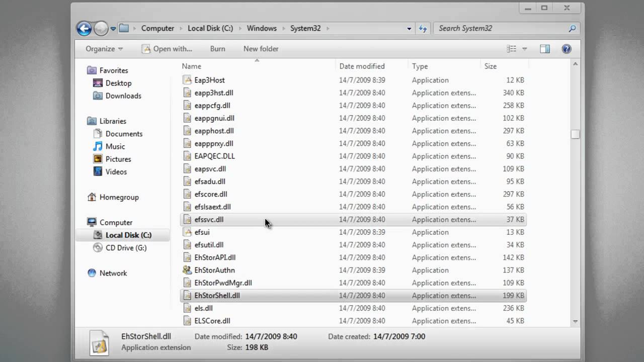This screenshot has width=644, height=362.
Task: Click the Open with... toolbar button
Action: tap(167, 49)
